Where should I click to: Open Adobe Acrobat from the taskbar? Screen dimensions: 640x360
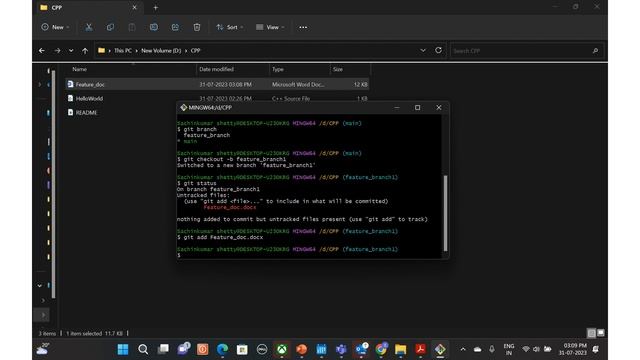(x=420, y=349)
